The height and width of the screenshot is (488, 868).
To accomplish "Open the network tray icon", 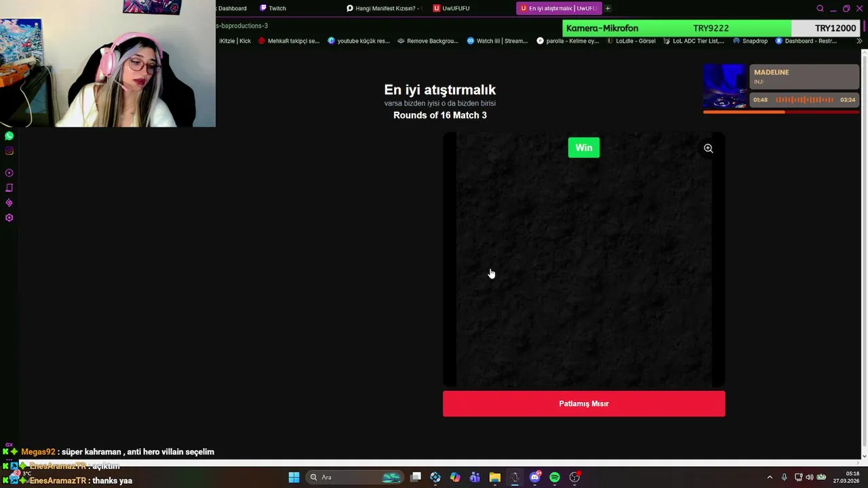I will point(798,477).
